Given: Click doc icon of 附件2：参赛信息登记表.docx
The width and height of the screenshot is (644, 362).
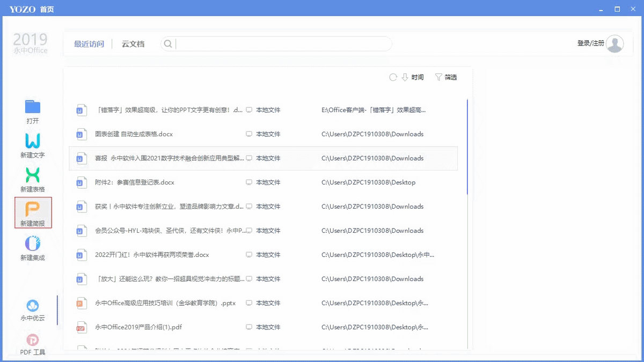Looking at the screenshot, I should [81, 182].
